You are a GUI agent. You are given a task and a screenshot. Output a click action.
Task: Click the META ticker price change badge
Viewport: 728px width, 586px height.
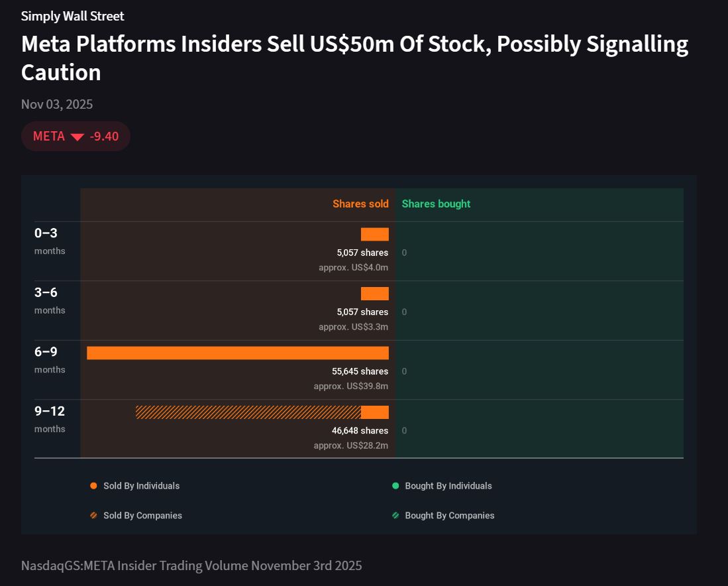click(76, 137)
